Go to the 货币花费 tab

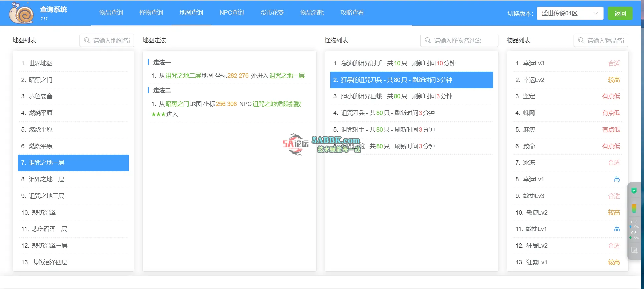click(x=272, y=13)
